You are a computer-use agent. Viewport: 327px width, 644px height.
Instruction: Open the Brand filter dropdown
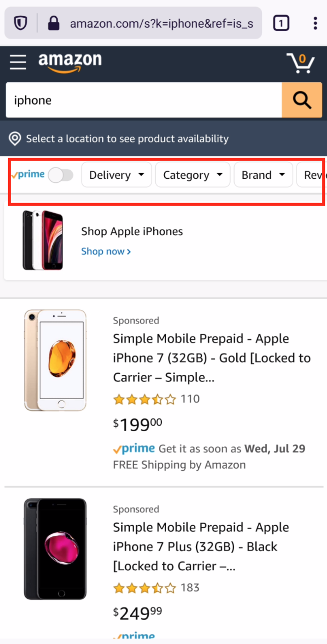pyautogui.click(x=263, y=175)
